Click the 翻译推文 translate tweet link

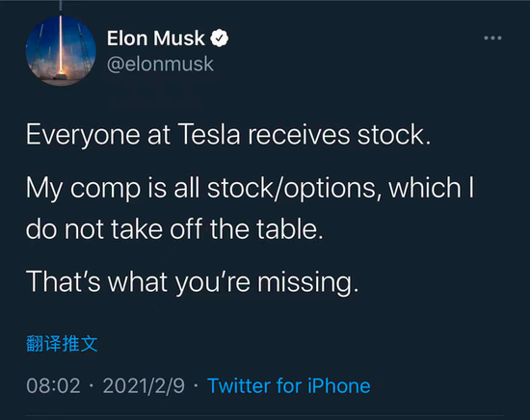click(x=62, y=344)
